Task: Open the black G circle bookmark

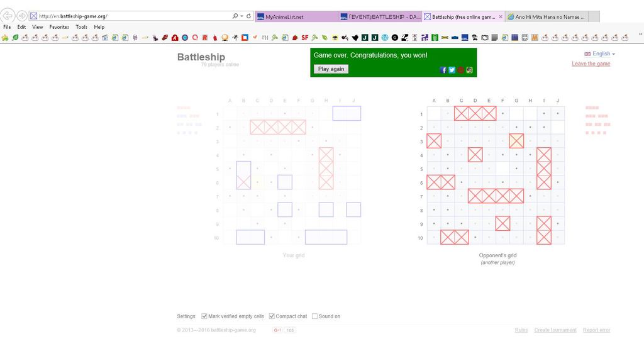Action: point(395,38)
